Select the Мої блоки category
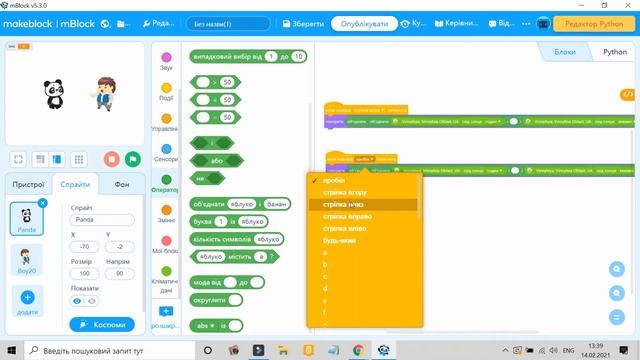Image resolution: width=640 pixels, height=360 pixels. (166, 245)
